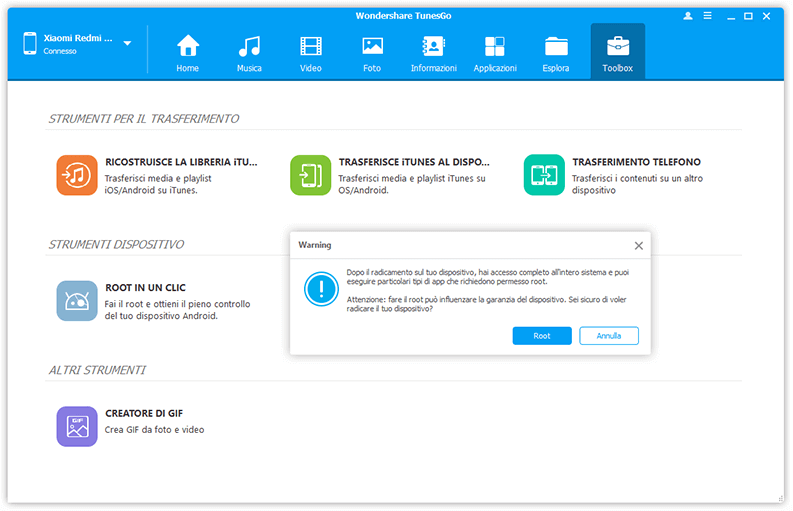Expand the connected device dropdown arrow

127,44
